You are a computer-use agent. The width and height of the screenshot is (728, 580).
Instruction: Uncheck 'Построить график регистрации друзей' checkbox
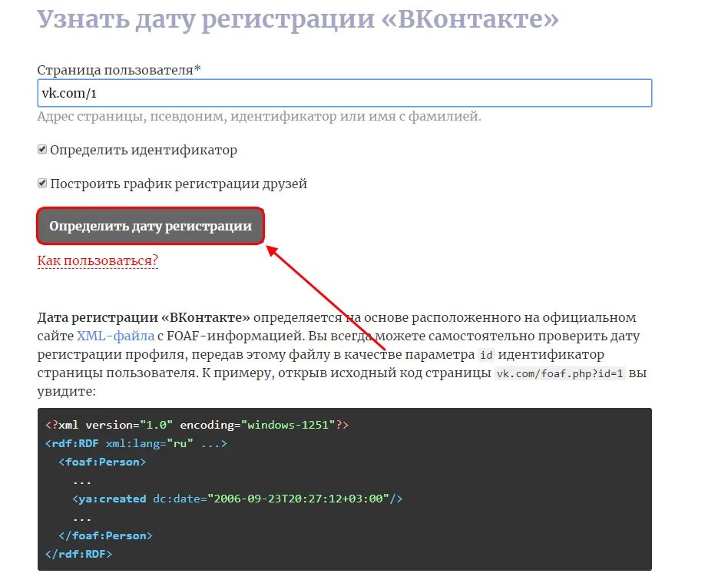(x=42, y=184)
